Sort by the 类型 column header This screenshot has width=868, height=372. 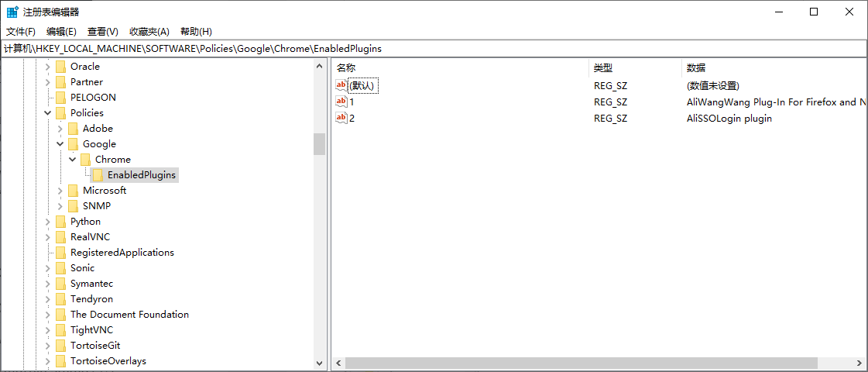click(x=634, y=67)
